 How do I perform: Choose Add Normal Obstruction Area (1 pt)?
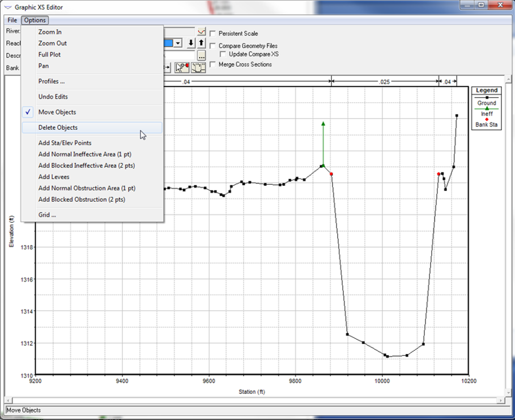pos(92,188)
